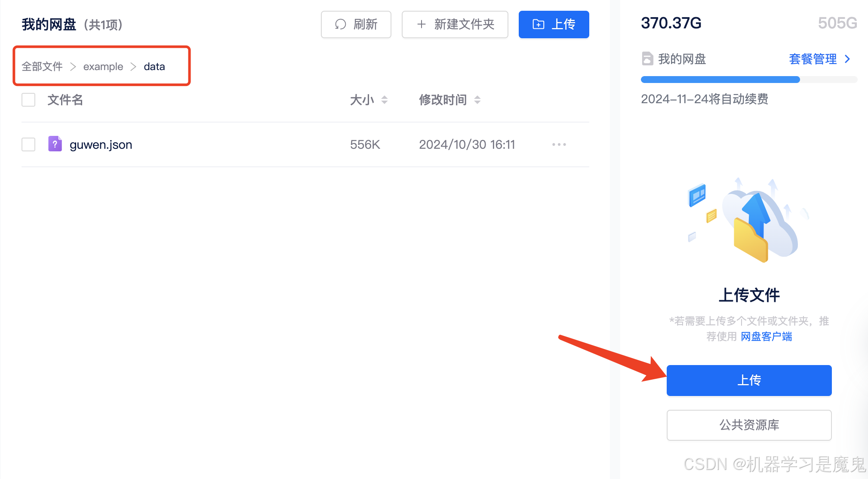The height and width of the screenshot is (479, 868).
Task: Click the 556K size value
Action: [365, 144]
